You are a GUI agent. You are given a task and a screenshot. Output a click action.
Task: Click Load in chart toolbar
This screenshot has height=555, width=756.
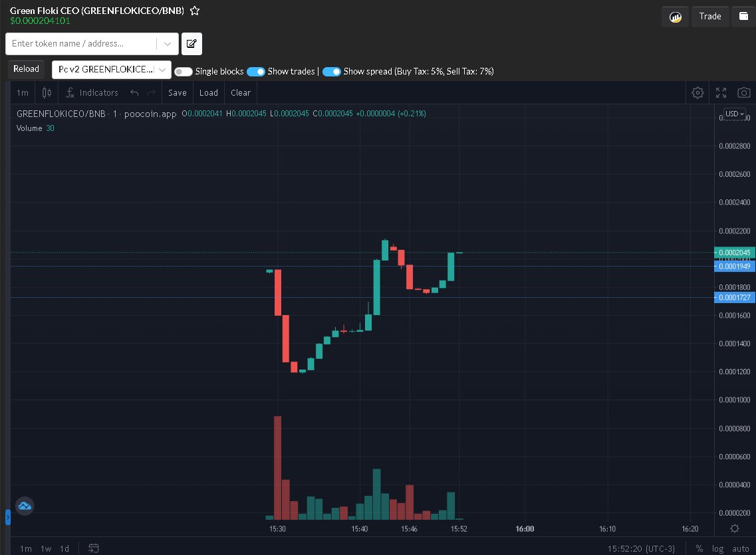[x=209, y=92]
